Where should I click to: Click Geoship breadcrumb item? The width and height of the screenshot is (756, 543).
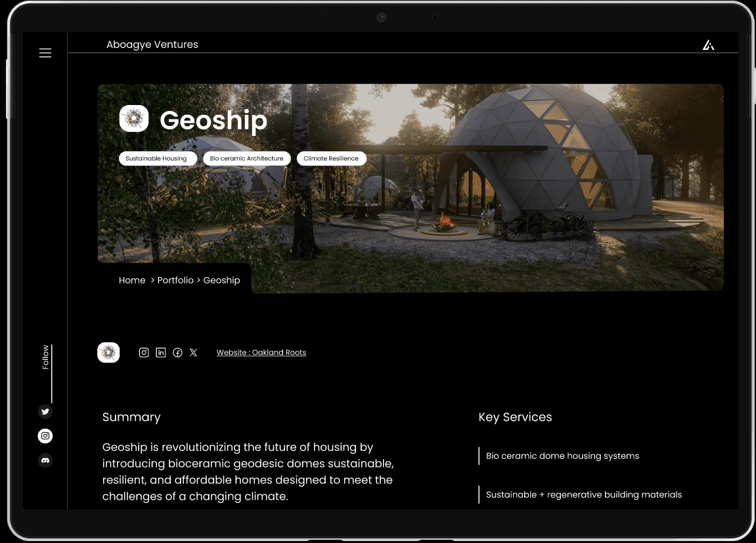pyautogui.click(x=222, y=280)
